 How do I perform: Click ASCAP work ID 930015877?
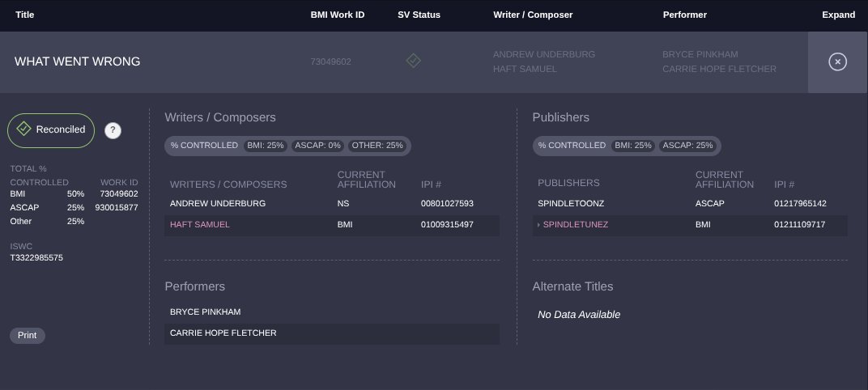coord(117,207)
